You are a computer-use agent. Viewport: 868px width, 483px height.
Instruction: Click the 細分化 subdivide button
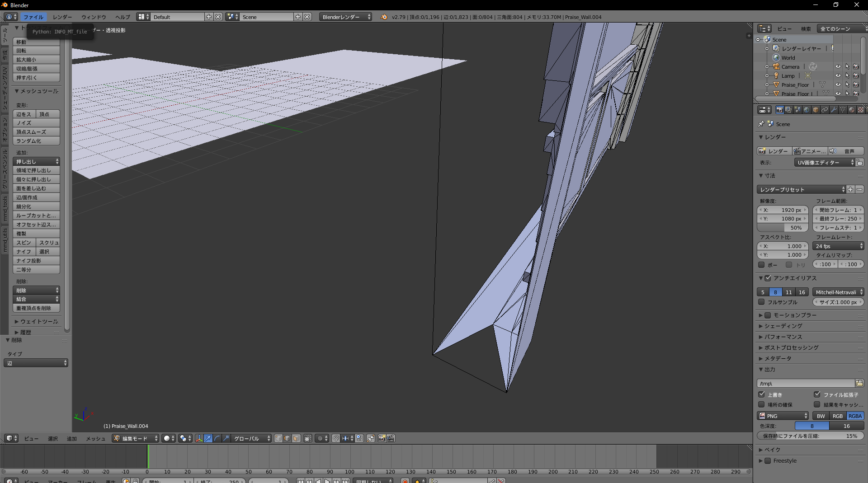pyautogui.click(x=36, y=206)
